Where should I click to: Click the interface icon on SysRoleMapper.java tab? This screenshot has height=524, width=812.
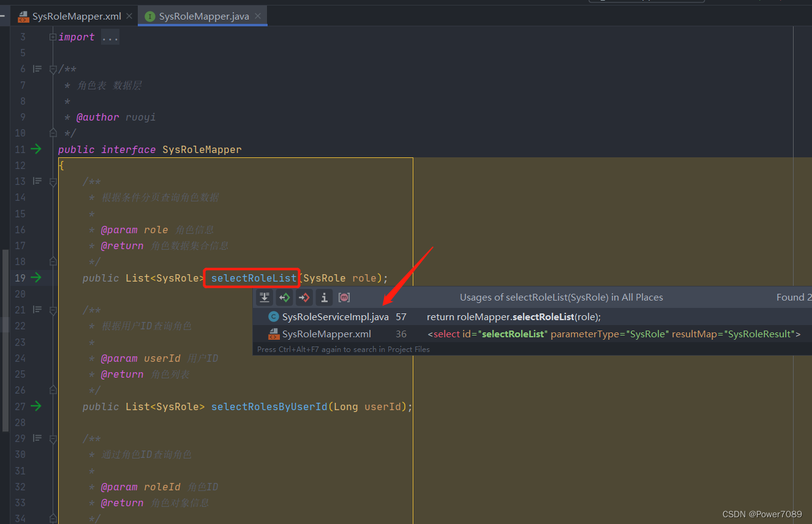(149, 17)
